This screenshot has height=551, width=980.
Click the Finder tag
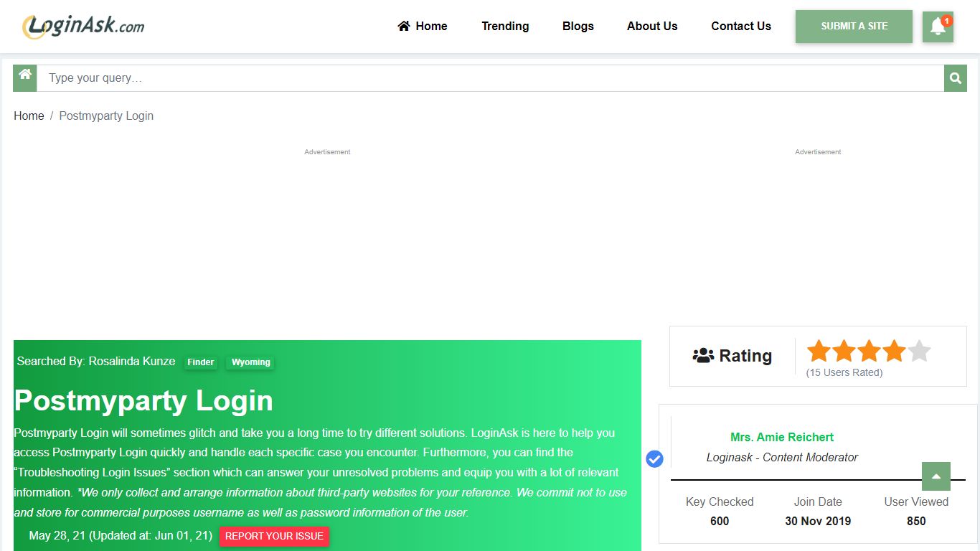[x=200, y=362]
